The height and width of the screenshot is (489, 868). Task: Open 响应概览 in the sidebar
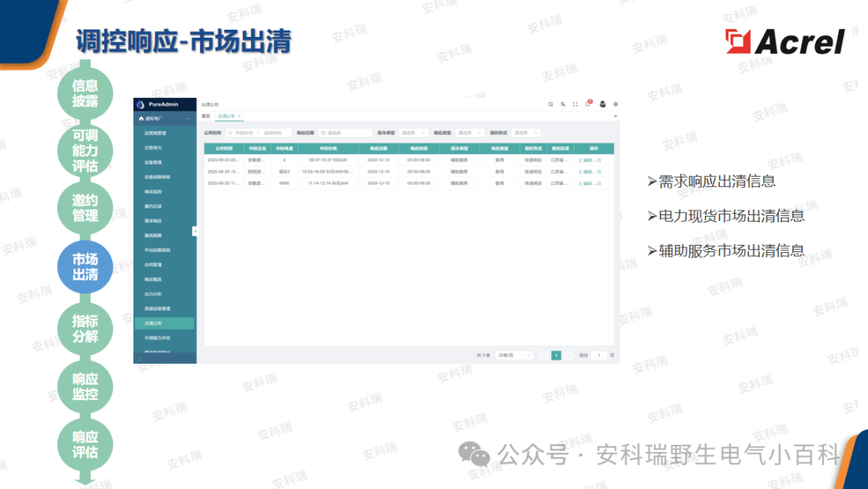point(154,279)
